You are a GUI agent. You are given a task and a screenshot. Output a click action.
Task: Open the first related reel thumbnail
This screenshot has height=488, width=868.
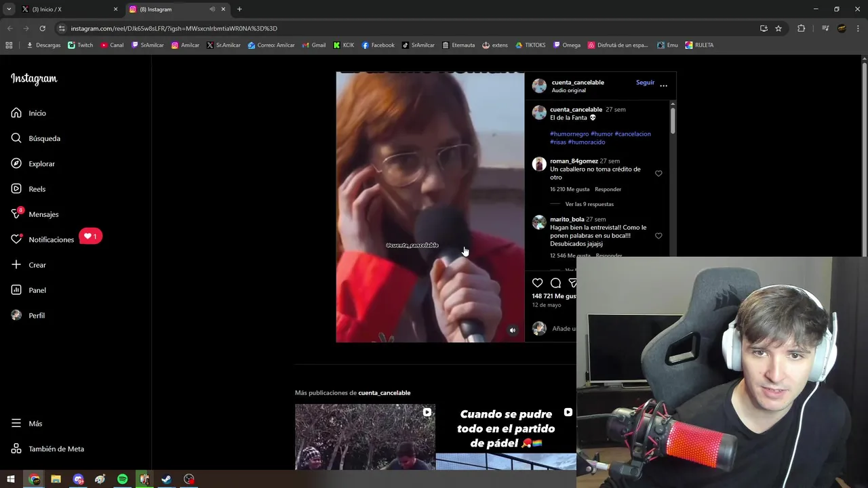click(x=365, y=437)
